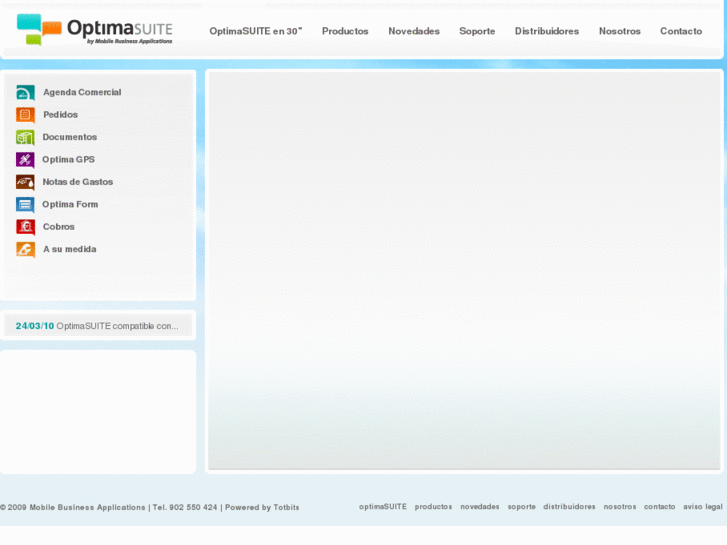Click footer link productos
This screenshot has height=545, width=727.
click(433, 507)
